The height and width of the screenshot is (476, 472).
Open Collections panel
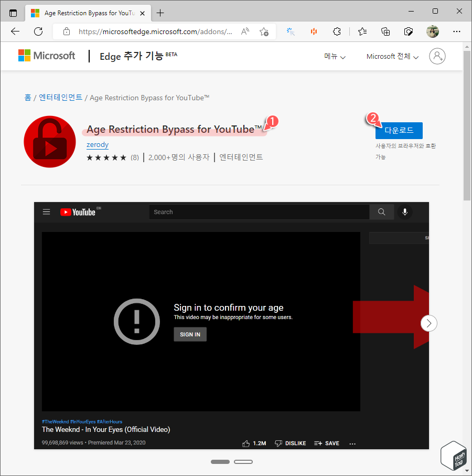pos(385,31)
